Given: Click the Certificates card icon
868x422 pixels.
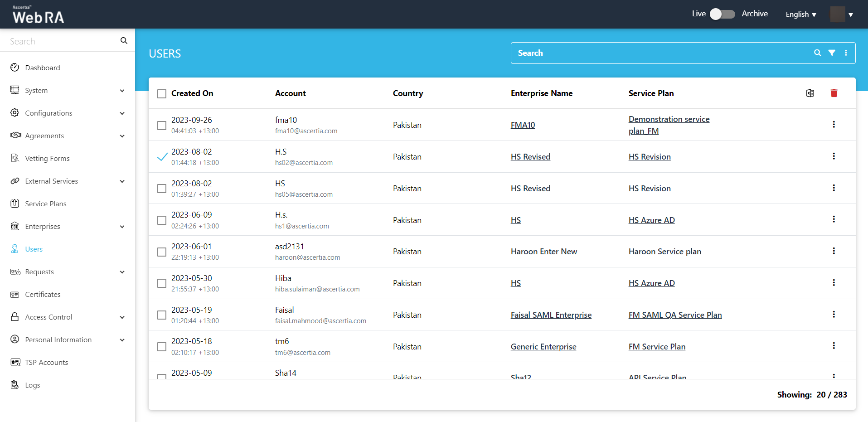Looking at the screenshot, I should (15, 294).
